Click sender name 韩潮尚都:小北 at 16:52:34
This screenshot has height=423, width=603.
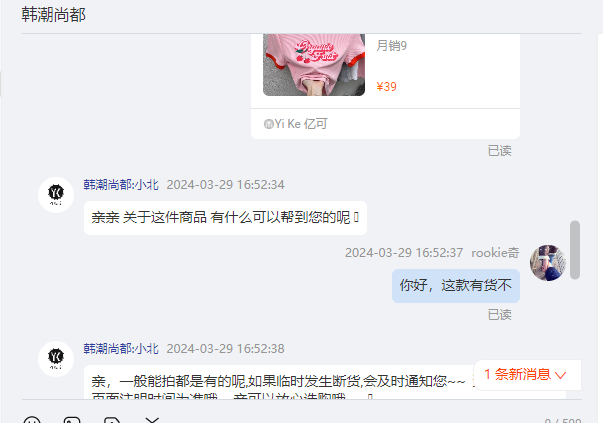[x=121, y=185]
